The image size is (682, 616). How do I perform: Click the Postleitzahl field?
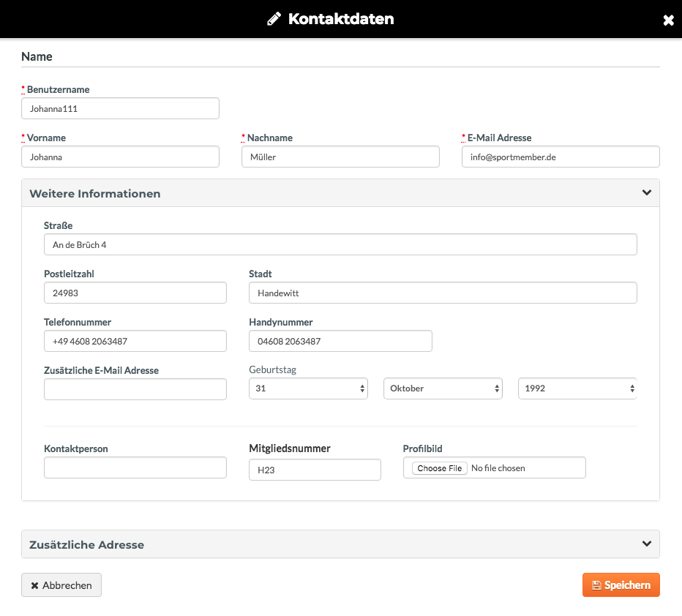coord(135,293)
